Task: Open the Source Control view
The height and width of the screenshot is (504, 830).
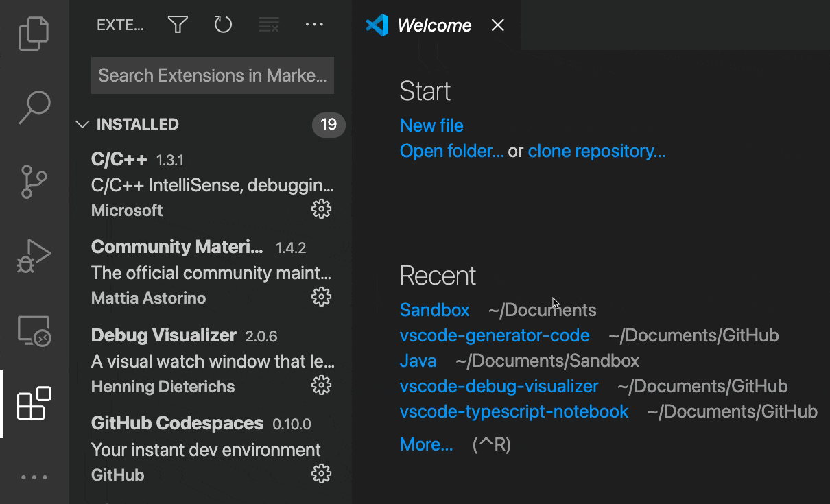Action: tap(34, 182)
